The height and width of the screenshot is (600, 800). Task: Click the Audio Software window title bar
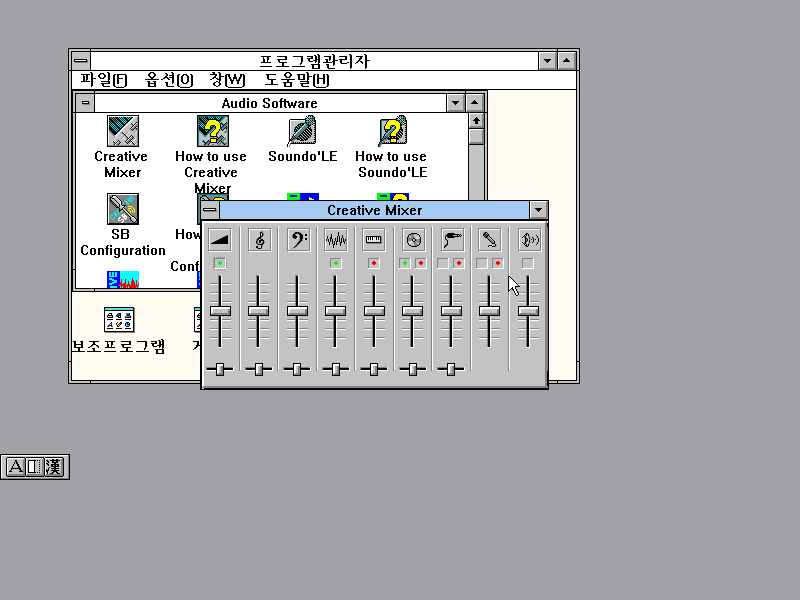click(x=270, y=103)
